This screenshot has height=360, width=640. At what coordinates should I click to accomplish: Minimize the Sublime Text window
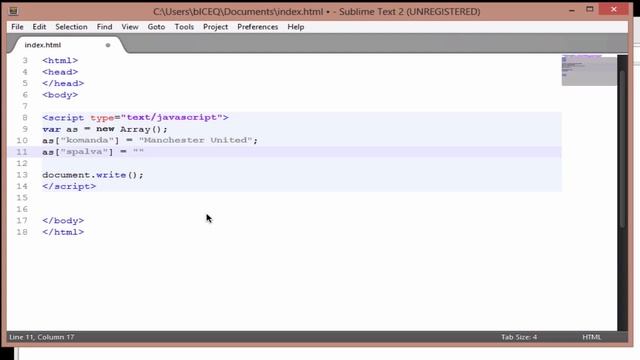tap(571, 10)
